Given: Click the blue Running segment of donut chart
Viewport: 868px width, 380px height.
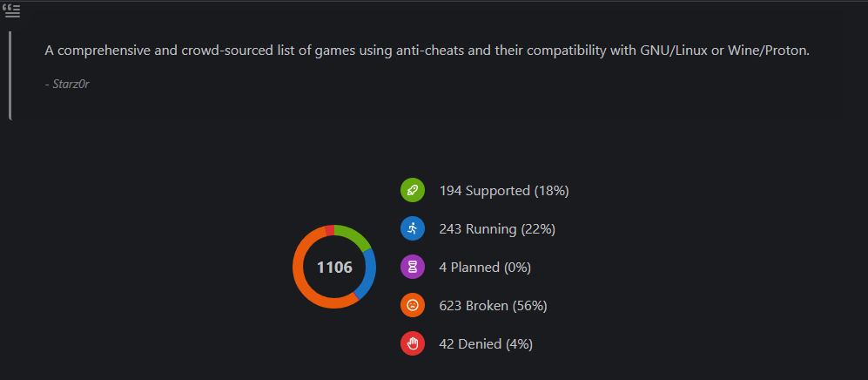Looking at the screenshot, I should click(367, 275).
